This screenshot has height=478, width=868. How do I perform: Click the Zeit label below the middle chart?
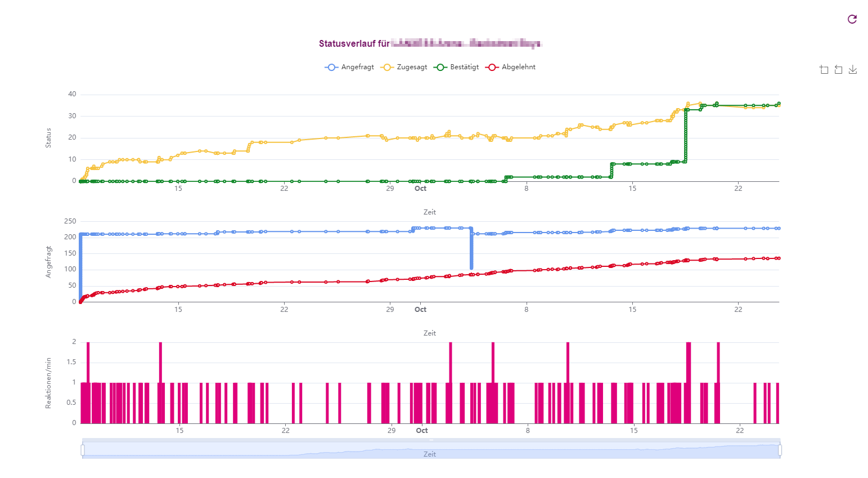pyautogui.click(x=430, y=333)
